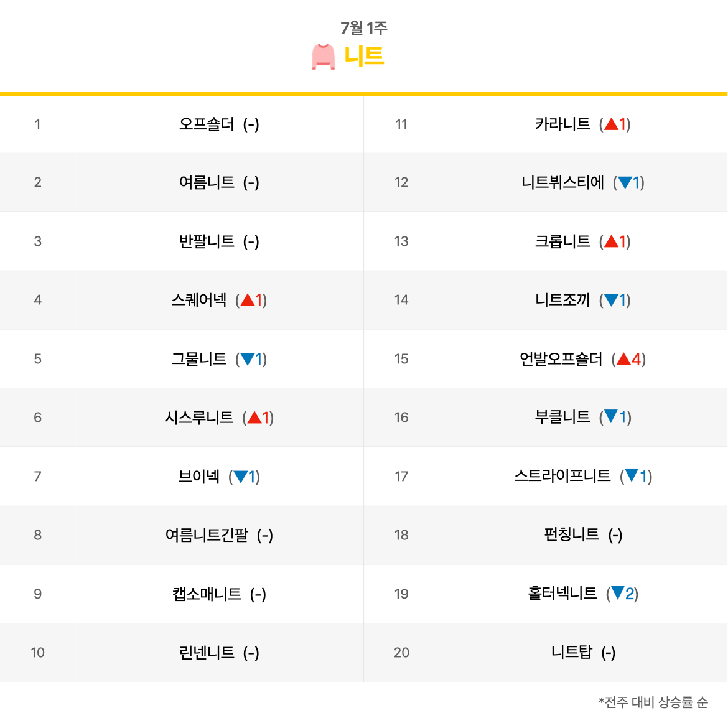Click the red up arrow beside 시스루니트
728x728 pixels.
pos(254,418)
